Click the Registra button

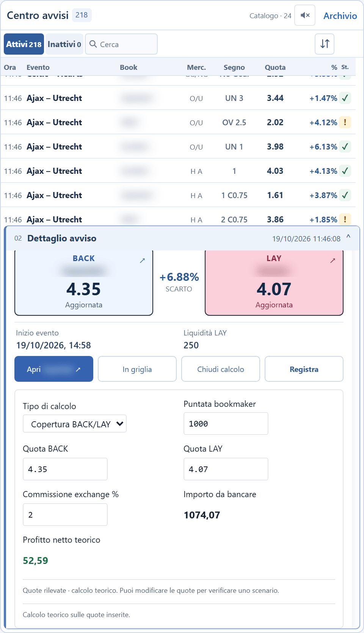click(304, 369)
